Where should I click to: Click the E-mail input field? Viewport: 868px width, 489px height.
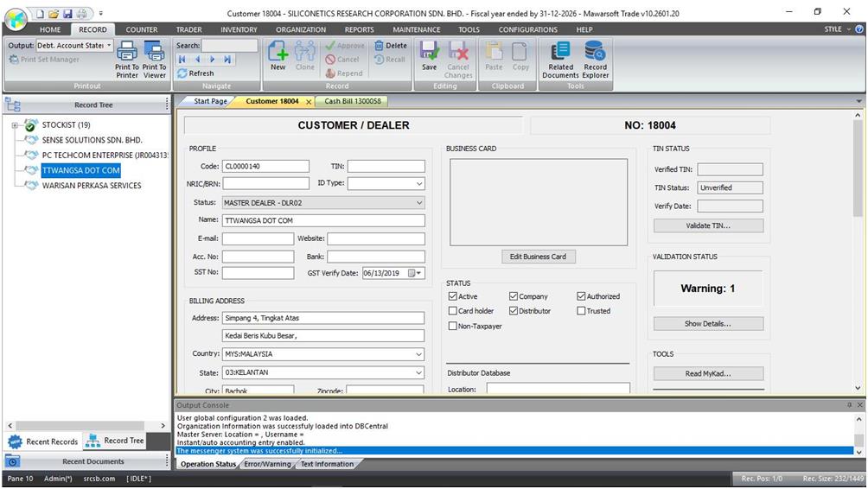(258, 238)
